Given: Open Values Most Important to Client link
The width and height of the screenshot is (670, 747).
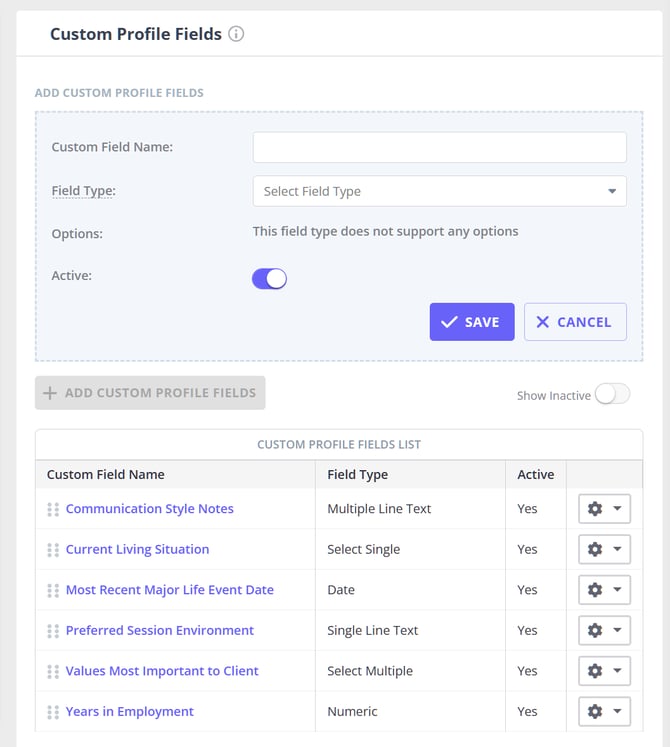Looking at the screenshot, I should pos(162,671).
